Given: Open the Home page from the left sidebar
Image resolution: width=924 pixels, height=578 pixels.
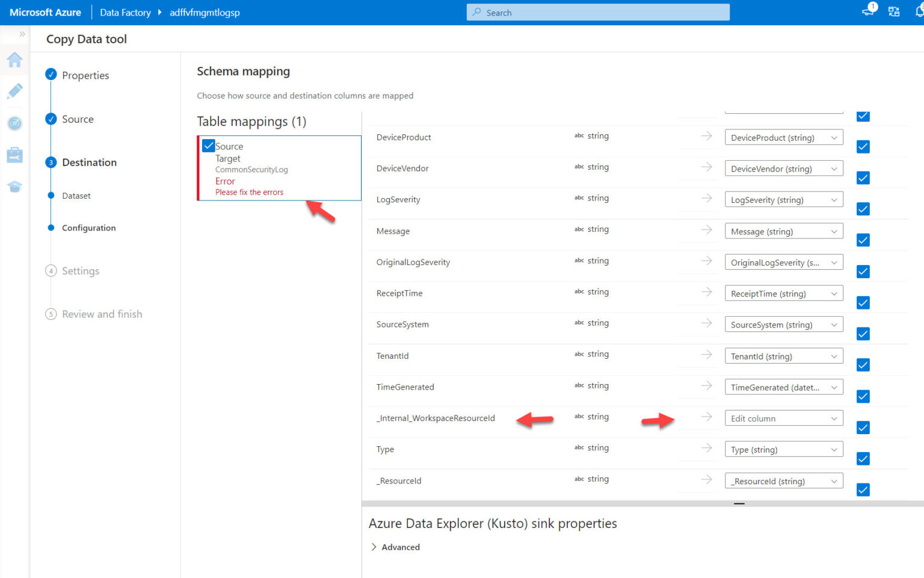Looking at the screenshot, I should (x=14, y=60).
